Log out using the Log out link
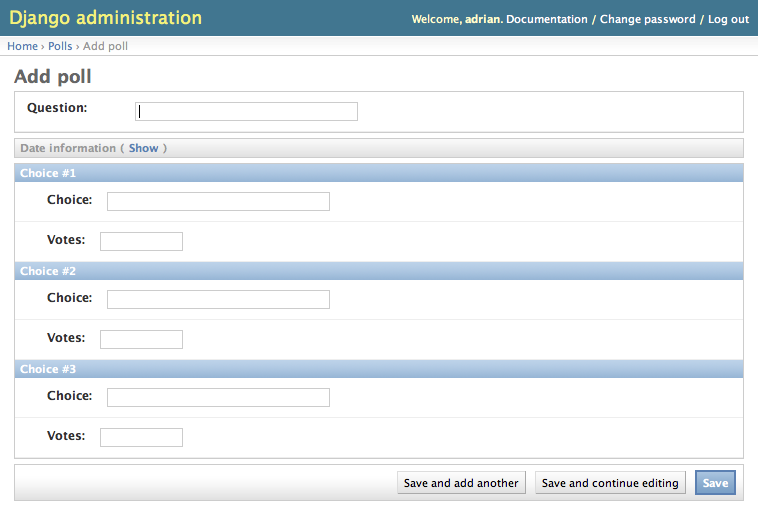 coord(728,19)
